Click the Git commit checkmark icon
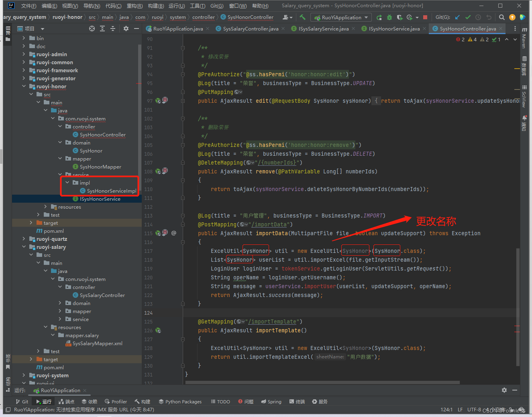The image size is (532, 417). click(x=468, y=17)
